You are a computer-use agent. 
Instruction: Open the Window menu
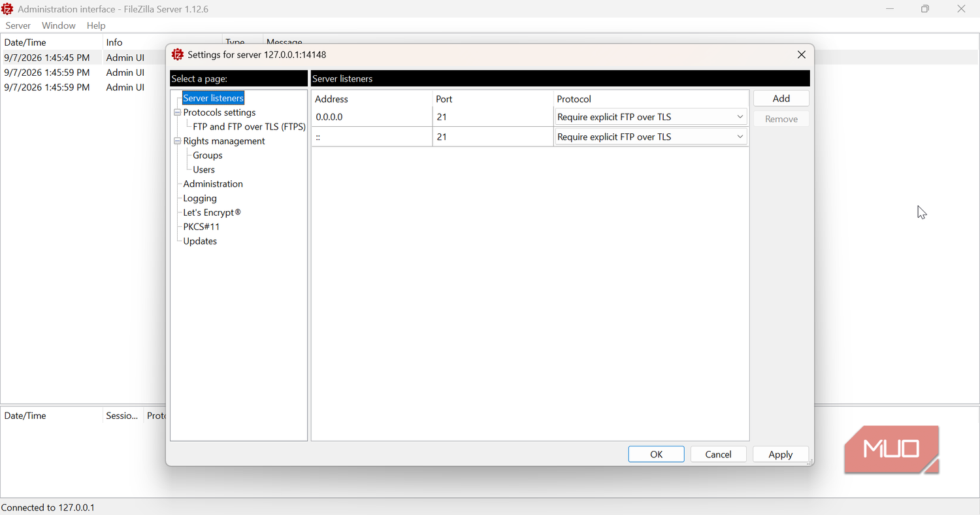pyautogui.click(x=59, y=25)
